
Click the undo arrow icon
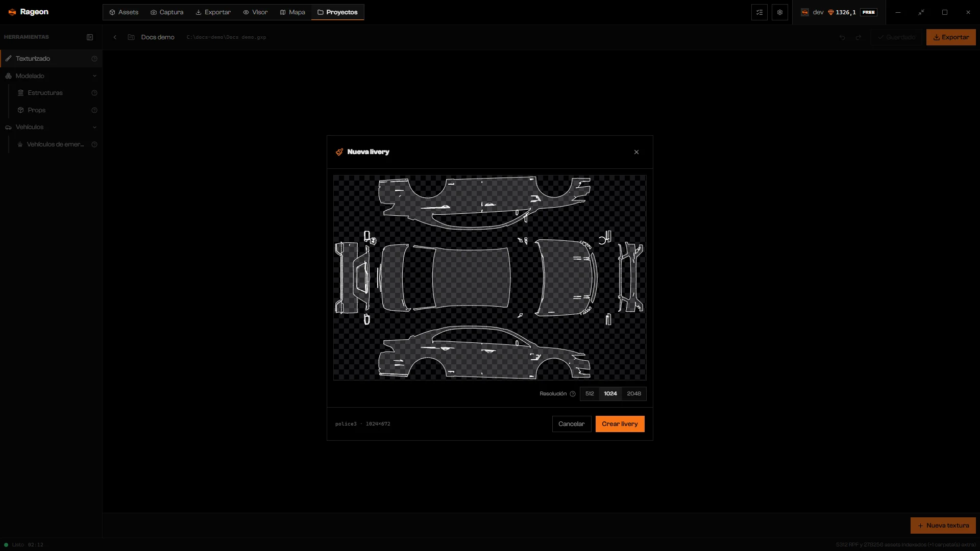click(x=842, y=37)
